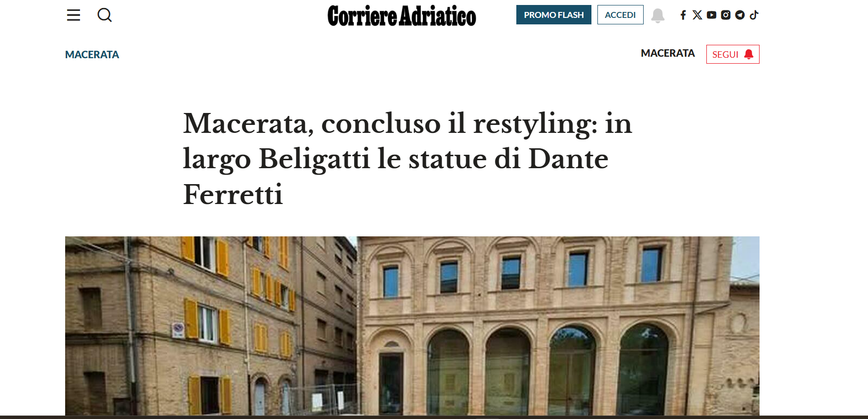Visit the Facebook page icon

tap(683, 15)
